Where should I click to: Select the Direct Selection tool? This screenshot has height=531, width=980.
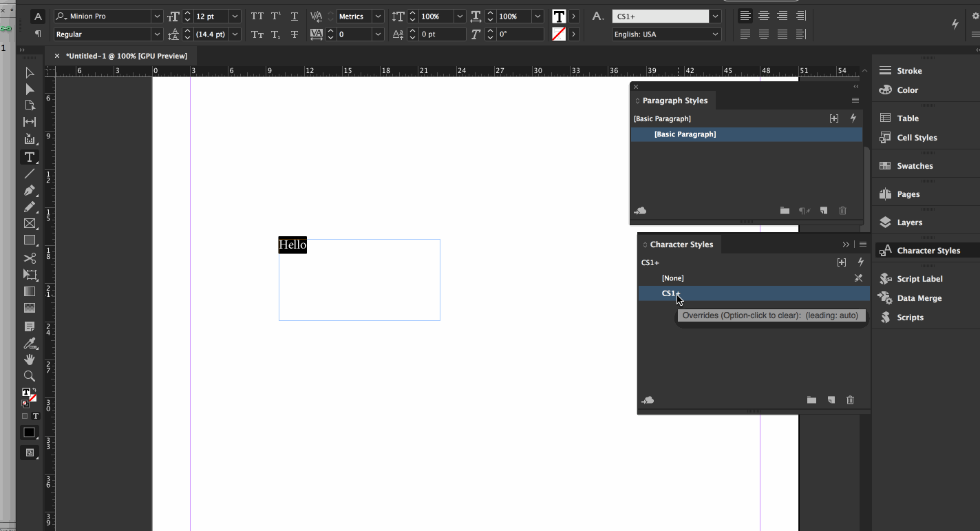click(30, 89)
